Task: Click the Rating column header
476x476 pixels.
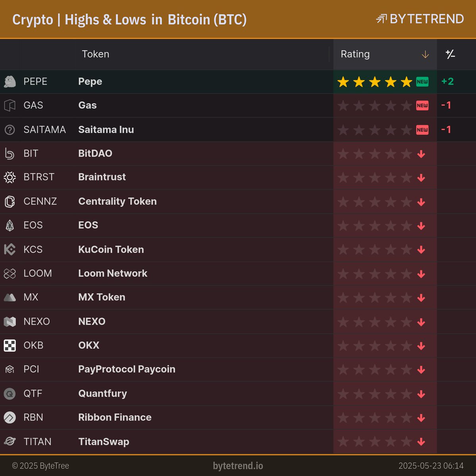Action: [385, 54]
